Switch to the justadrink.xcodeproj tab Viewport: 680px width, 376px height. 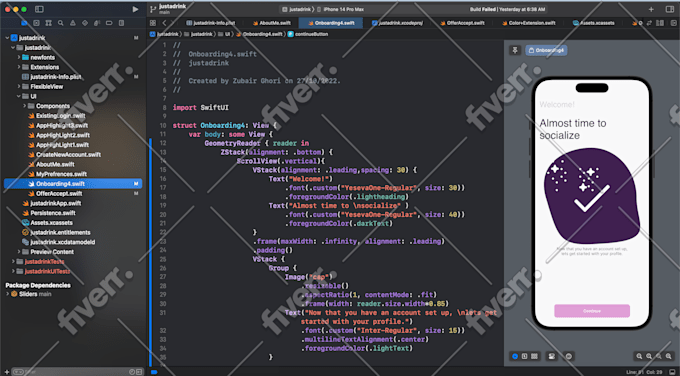tap(397, 23)
